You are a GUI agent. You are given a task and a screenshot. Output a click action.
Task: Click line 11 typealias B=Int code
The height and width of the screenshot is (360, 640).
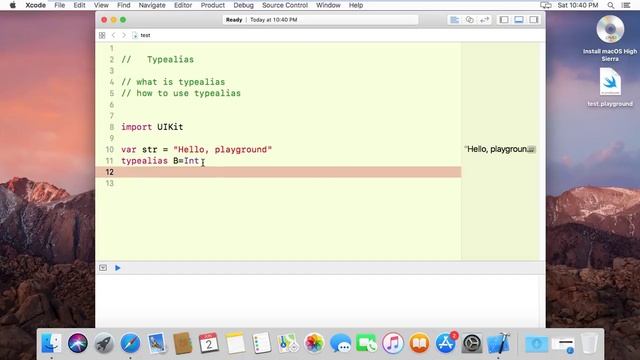[160, 161]
